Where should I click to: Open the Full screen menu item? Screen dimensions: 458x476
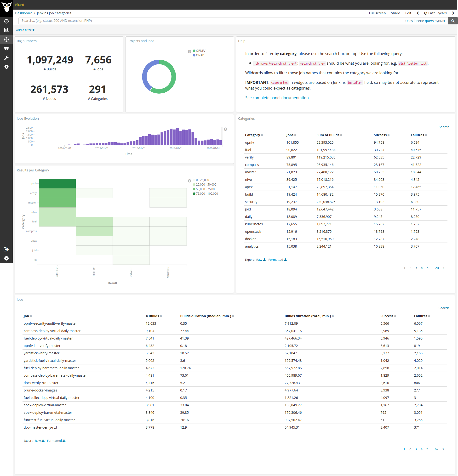click(377, 13)
